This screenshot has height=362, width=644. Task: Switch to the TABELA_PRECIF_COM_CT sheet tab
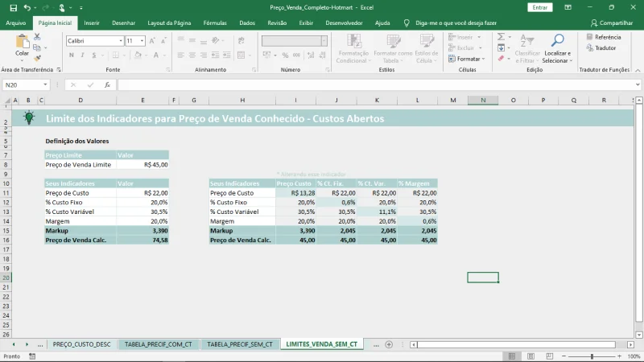pyautogui.click(x=158, y=344)
